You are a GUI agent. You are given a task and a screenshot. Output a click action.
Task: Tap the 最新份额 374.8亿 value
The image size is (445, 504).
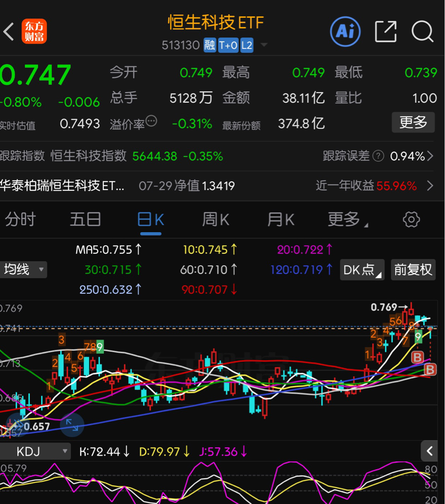tap(301, 124)
